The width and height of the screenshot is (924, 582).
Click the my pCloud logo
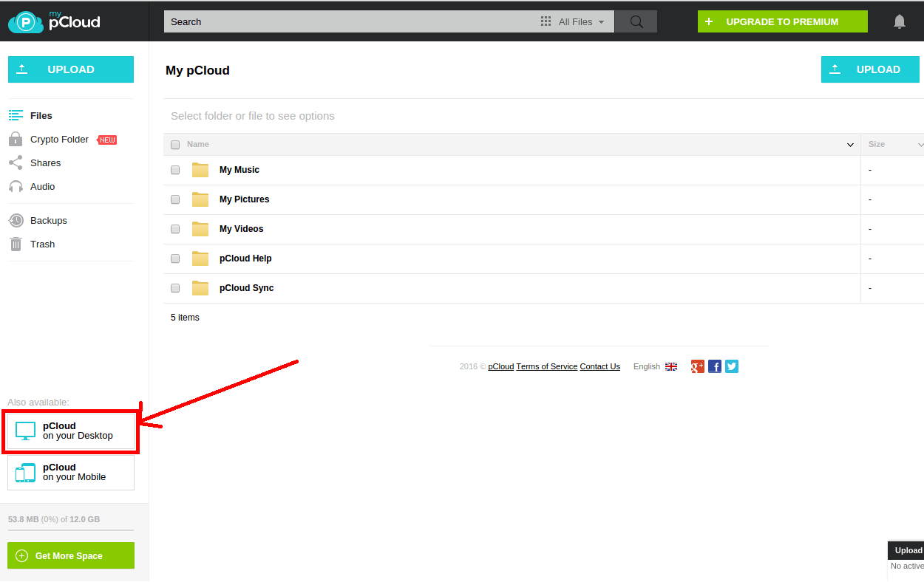54,21
